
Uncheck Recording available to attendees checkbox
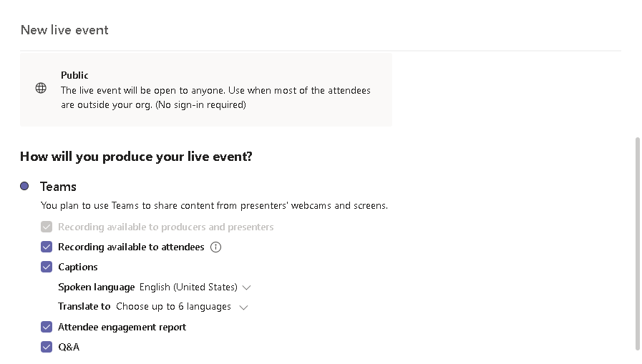[47, 247]
